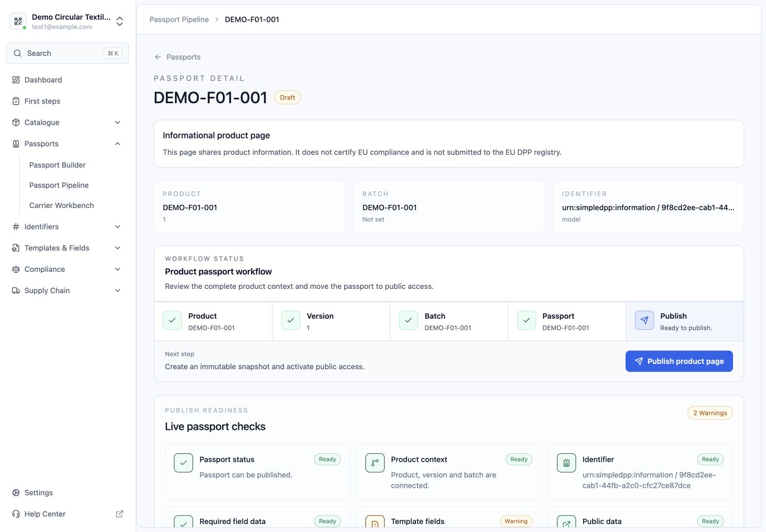The height and width of the screenshot is (532, 766).
Task: Click the Batch step checkmark icon
Action: [409, 320]
